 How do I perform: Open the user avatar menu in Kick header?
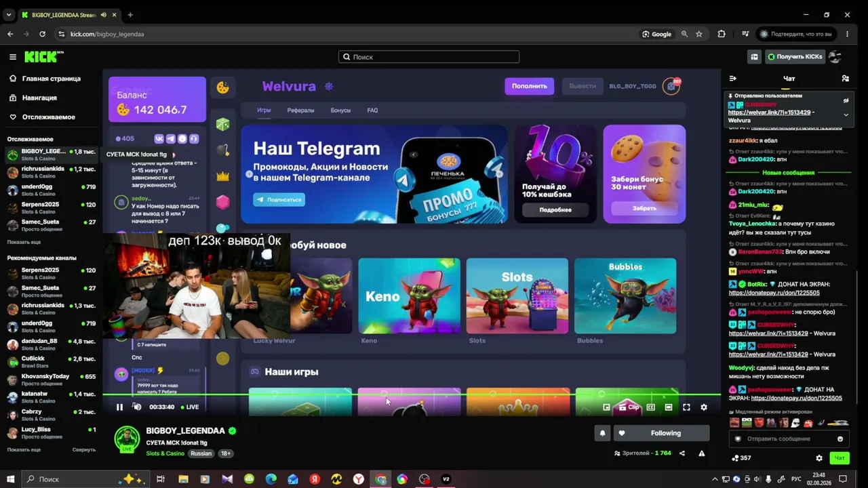coord(835,57)
